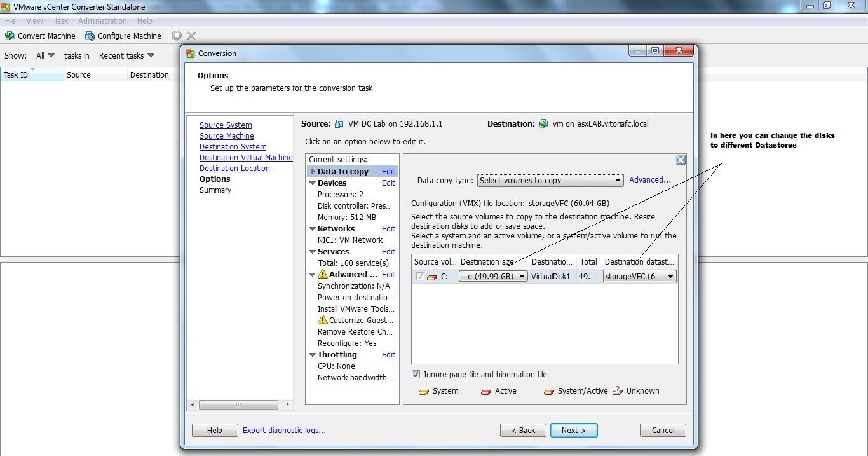Screen dimensions: 868x456
Task: Click Edit link for Throttling
Action: click(x=388, y=355)
